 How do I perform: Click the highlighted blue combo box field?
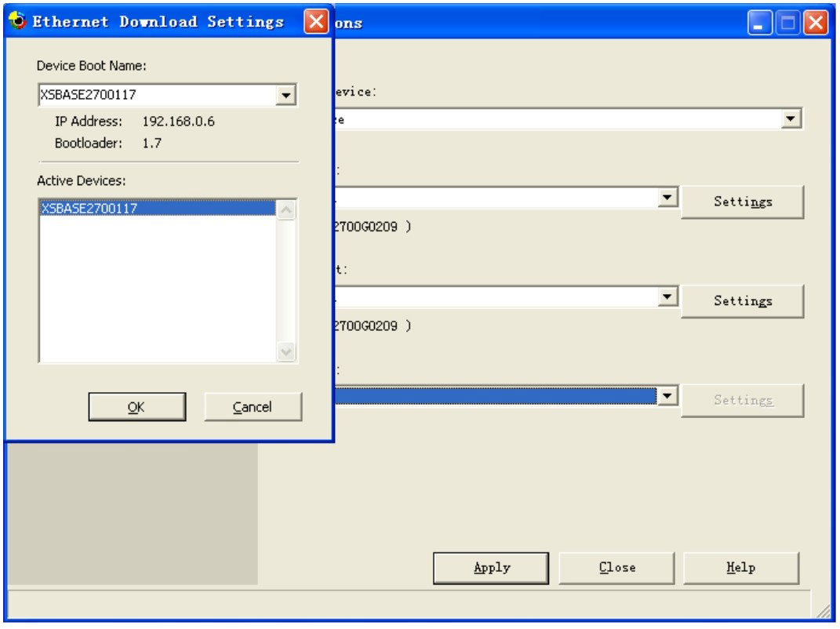click(x=496, y=396)
